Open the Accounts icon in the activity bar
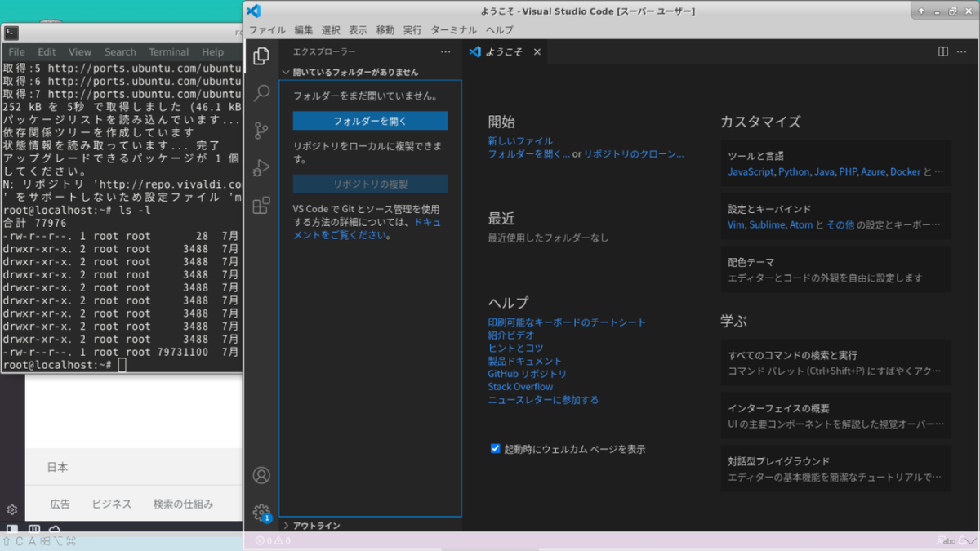 (261, 475)
